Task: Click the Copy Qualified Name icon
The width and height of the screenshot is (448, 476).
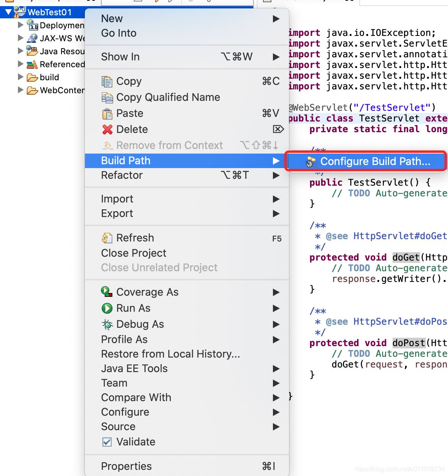Action: 107,97
